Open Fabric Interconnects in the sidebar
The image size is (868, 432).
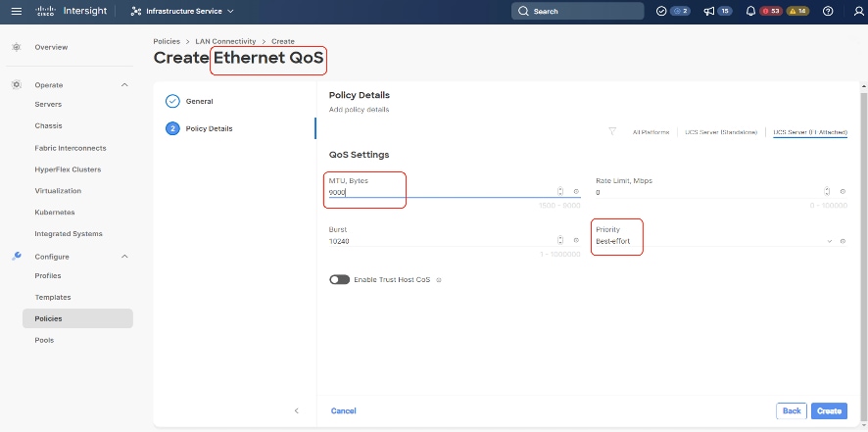tap(71, 148)
